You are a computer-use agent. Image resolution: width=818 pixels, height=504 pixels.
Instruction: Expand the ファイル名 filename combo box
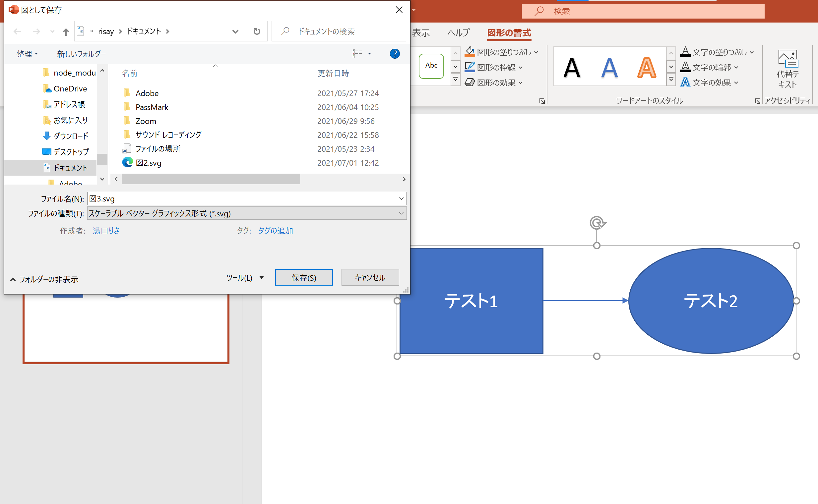pyautogui.click(x=401, y=198)
